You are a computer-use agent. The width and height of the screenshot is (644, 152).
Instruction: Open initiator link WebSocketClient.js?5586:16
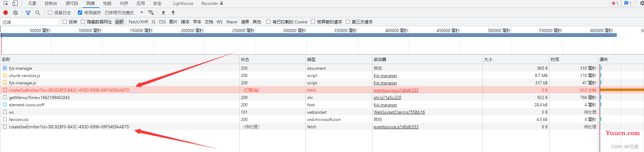point(399,112)
